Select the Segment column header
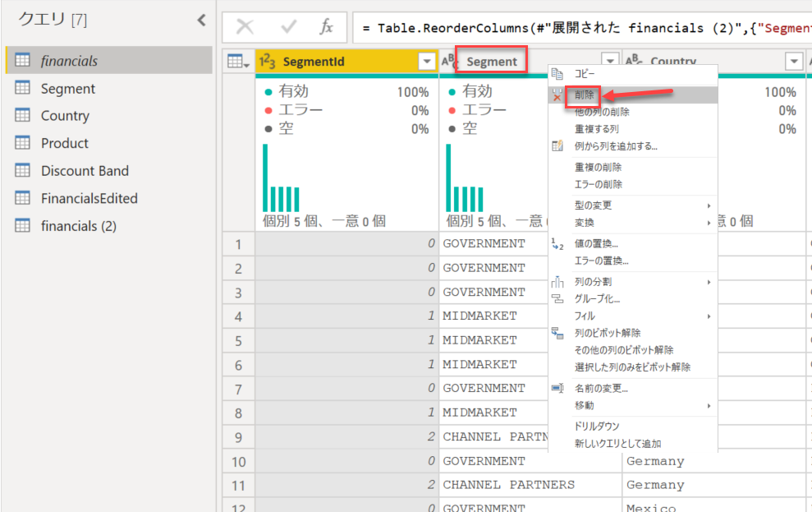Screen dimensions: 812x512 pos(492,62)
